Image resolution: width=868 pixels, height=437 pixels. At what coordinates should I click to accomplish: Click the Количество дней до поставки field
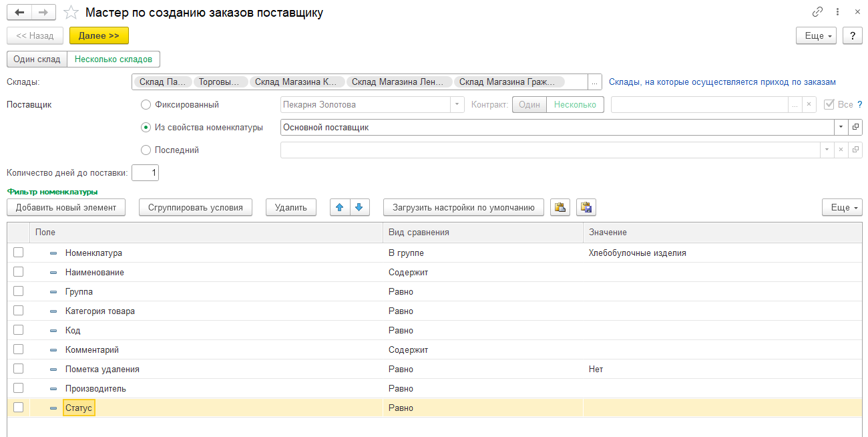(x=145, y=173)
